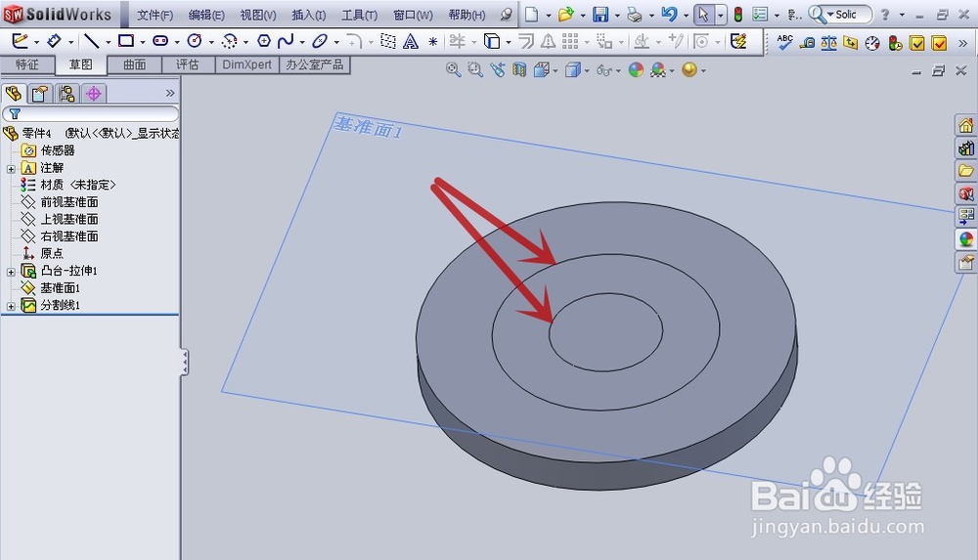The width and height of the screenshot is (978, 560).
Task: Open the Circle tool dropdown arrow
Action: [211, 42]
